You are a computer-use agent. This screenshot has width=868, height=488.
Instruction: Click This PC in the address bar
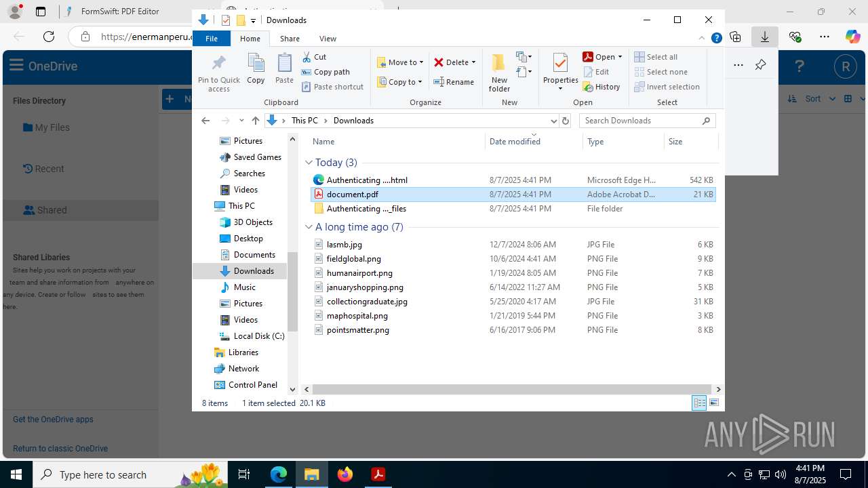click(x=304, y=121)
